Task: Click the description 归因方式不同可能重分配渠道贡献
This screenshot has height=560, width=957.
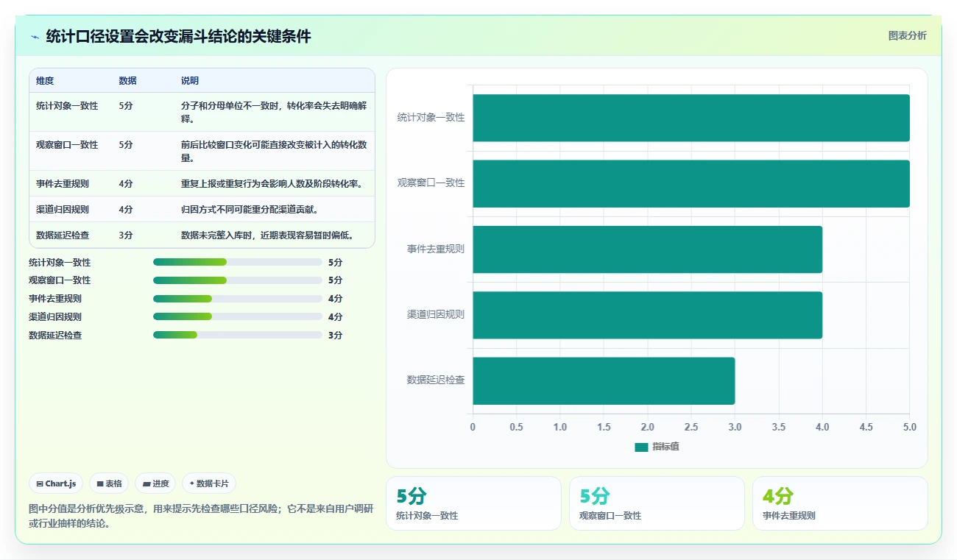Action: pos(250,210)
